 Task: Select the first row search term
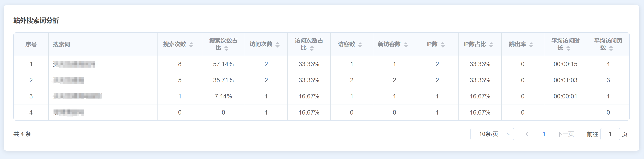coord(74,64)
